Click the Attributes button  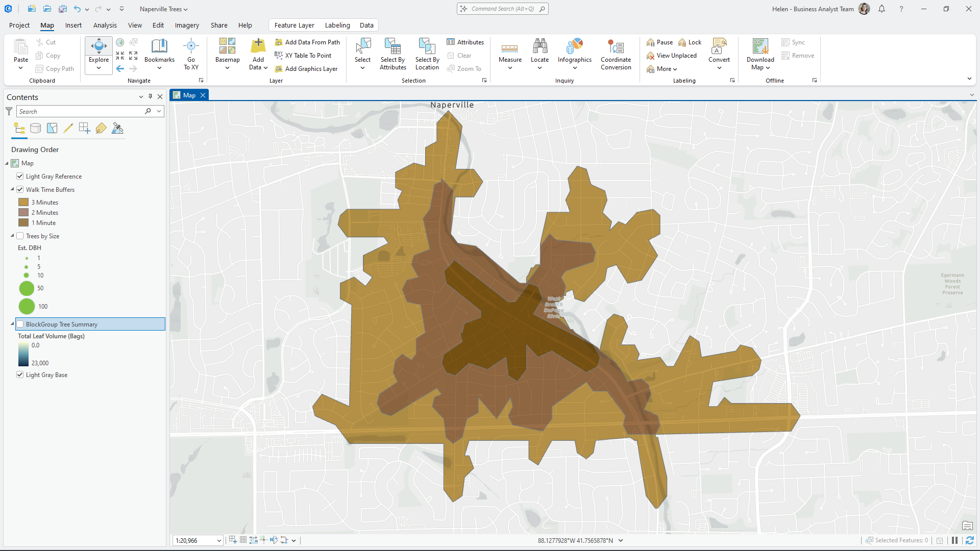465,42
